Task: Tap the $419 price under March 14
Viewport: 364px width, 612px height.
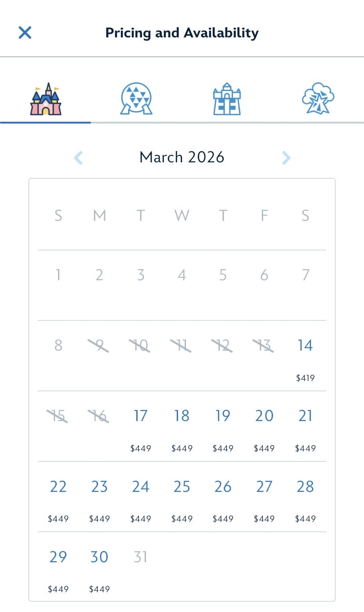Action: click(305, 377)
